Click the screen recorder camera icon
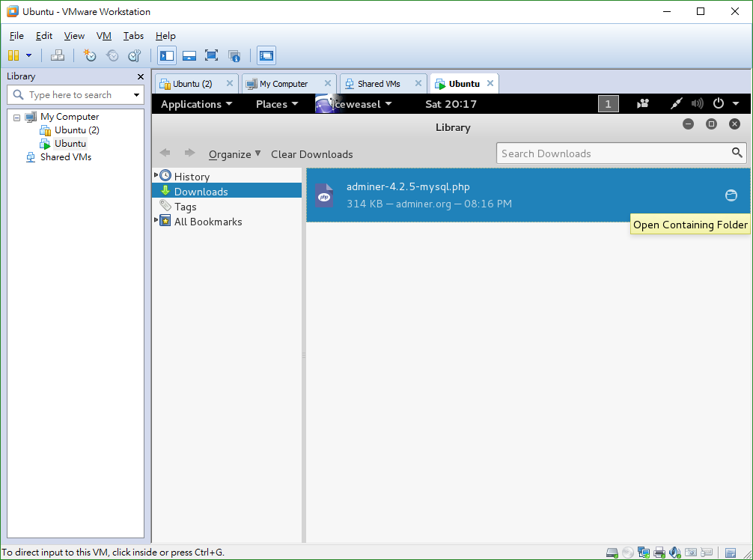 pos(643,104)
